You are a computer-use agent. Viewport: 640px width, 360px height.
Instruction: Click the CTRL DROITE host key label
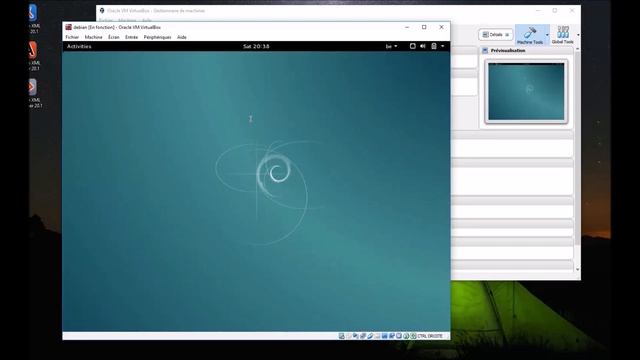click(430, 336)
